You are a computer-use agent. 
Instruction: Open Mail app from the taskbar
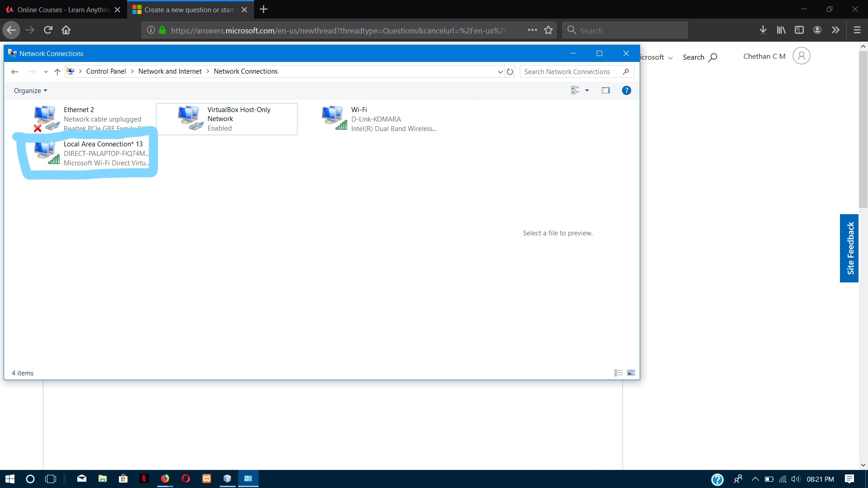(82, 479)
